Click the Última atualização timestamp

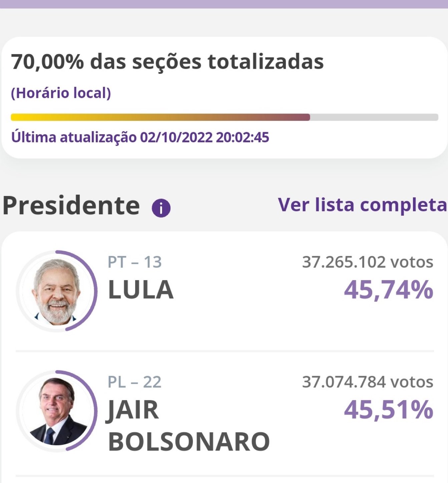pyautogui.click(x=140, y=138)
